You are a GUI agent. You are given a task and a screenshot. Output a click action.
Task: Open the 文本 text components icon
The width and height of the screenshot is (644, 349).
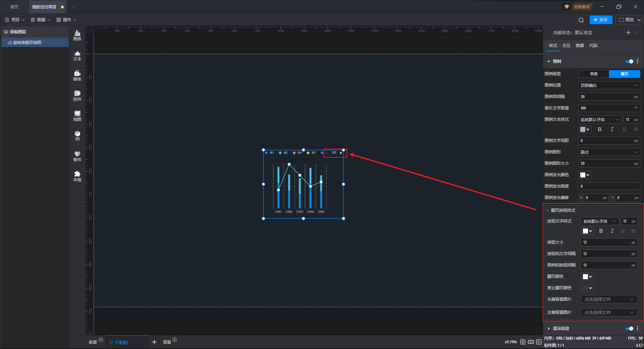pyautogui.click(x=77, y=56)
